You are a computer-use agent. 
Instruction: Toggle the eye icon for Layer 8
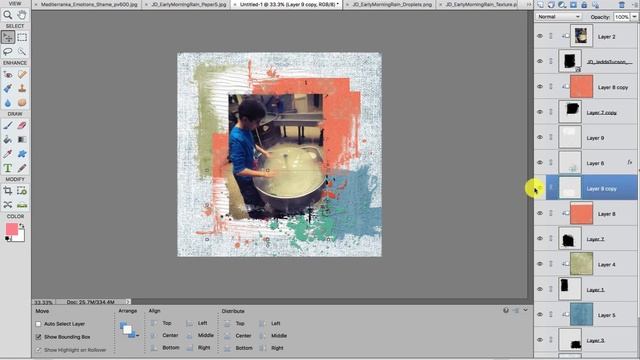coord(540,213)
